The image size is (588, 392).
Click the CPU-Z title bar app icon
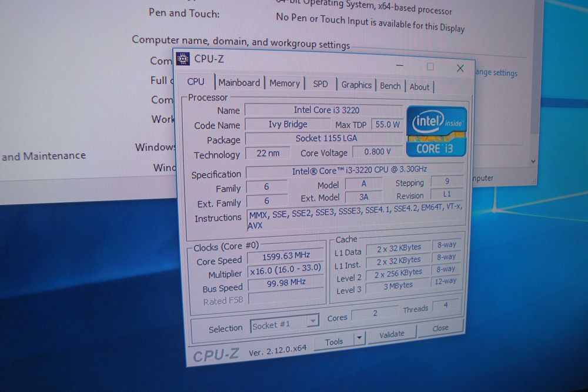coord(183,59)
